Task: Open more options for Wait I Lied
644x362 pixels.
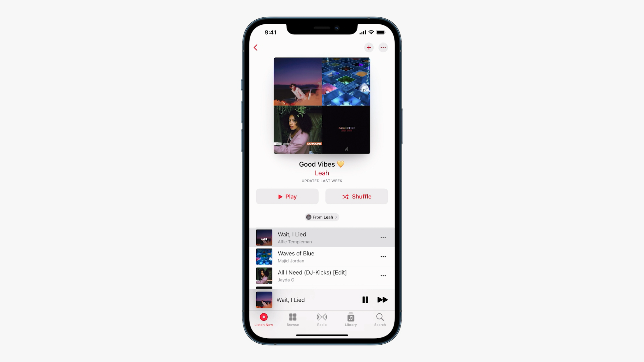Action: pos(383,237)
